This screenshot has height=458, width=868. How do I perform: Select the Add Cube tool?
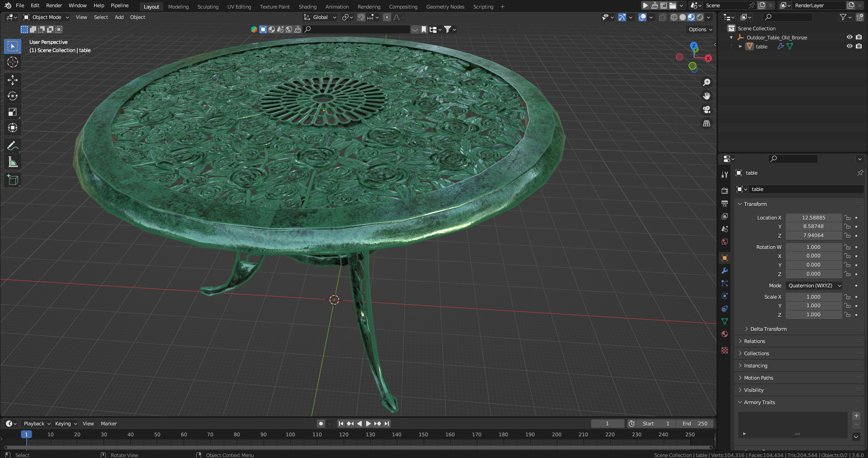(13, 180)
